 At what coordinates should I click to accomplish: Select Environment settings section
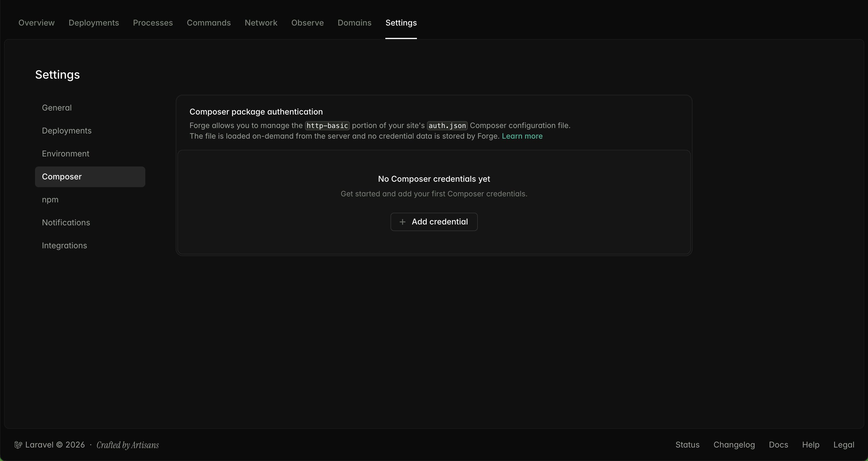[90, 154]
